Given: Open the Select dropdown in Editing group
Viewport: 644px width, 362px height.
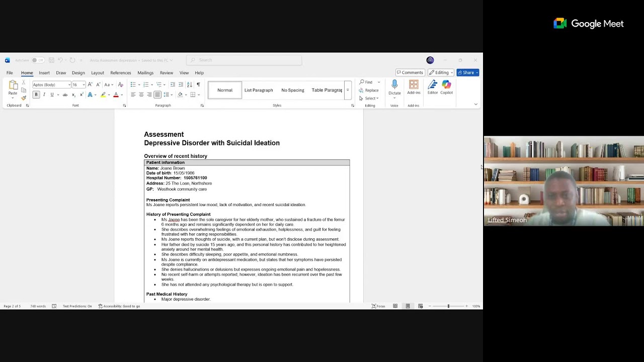Looking at the screenshot, I should [x=369, y=99].
